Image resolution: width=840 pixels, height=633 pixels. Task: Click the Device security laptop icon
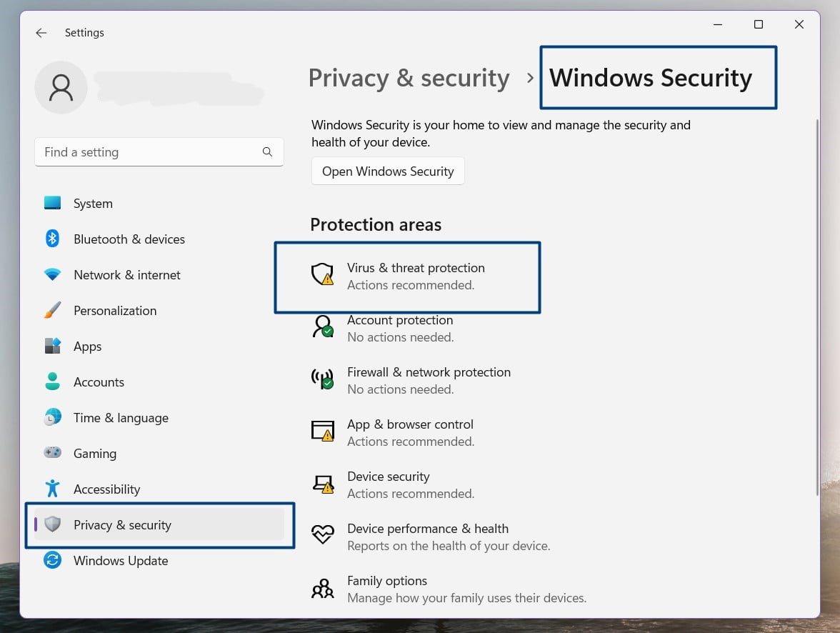click(323, 484)
